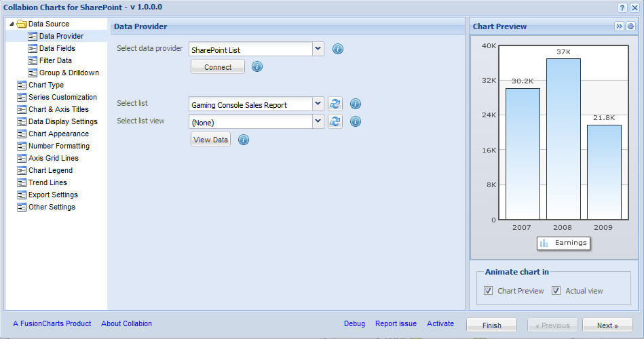Select Chart Type in sidebar

[45, 85]
